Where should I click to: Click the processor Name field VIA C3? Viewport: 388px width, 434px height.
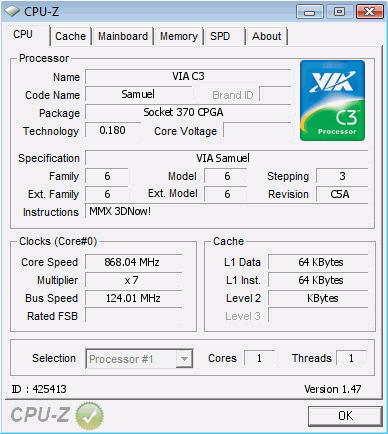click(x=188, y=77)
